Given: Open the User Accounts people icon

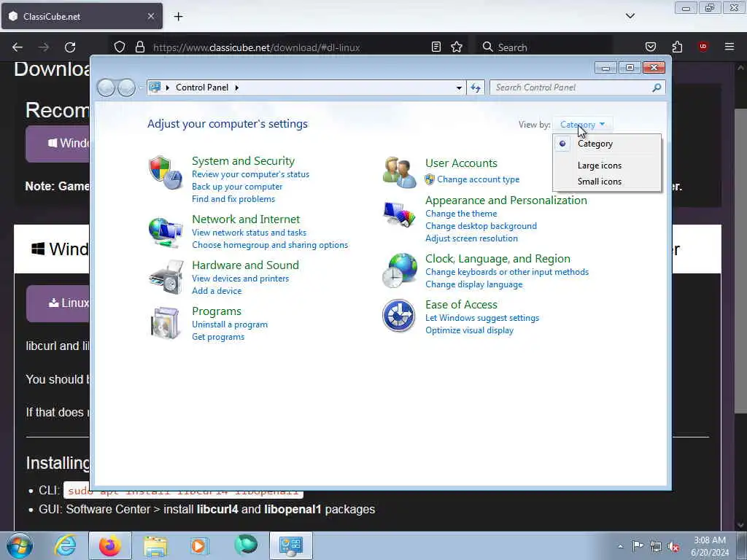Looking at the screenshot, I should tap(399, 172).
